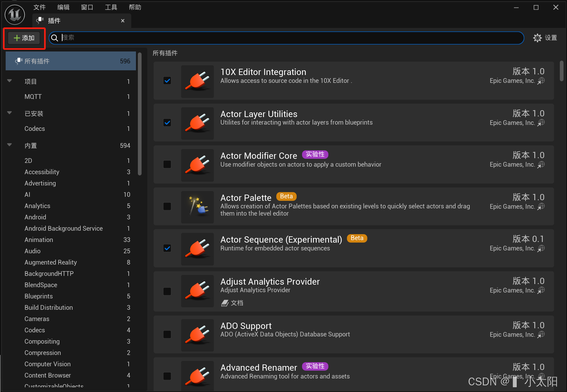The image size is (567, 392).
Task: Open the 文档 link under Adjust Analytics Provider
Action: 237,303
